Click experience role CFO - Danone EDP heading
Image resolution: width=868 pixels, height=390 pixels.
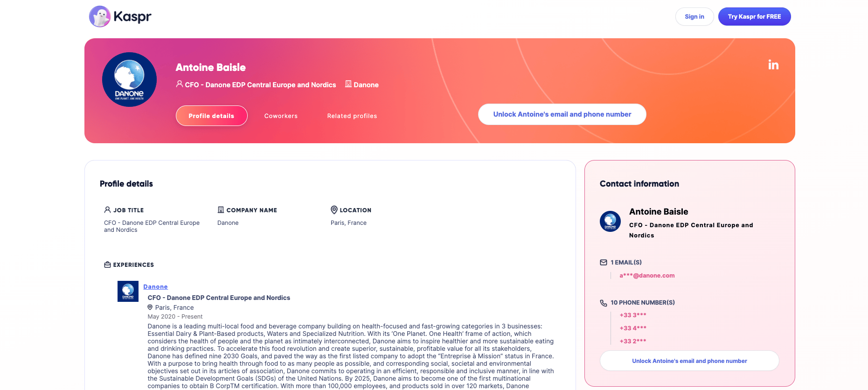(x=219, y=298)
